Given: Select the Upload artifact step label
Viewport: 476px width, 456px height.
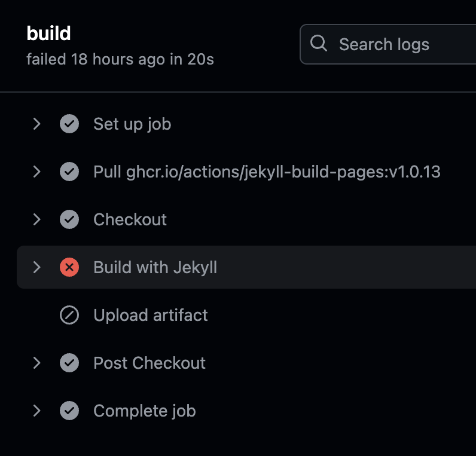Looking at the screenshot, I should coord(150,315).
